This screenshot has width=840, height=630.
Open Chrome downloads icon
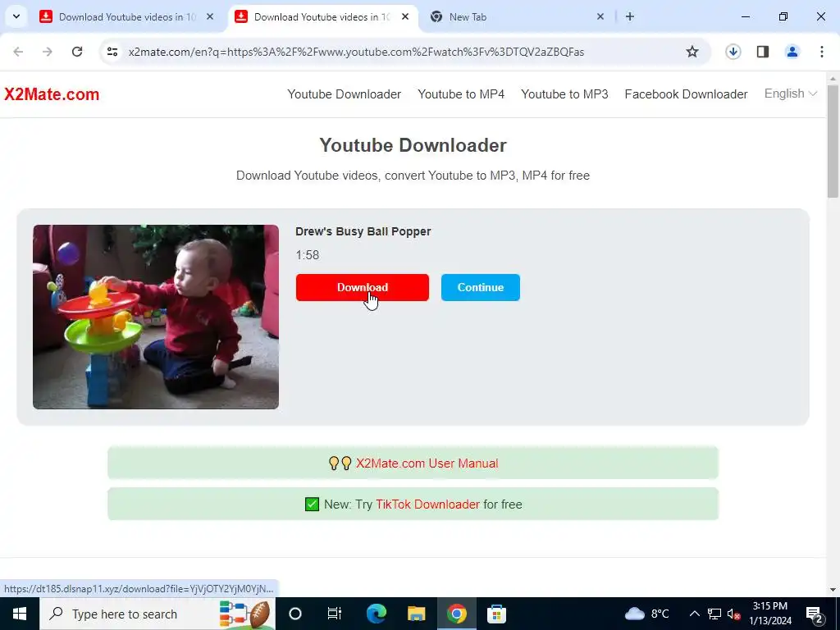pos(733,52)
